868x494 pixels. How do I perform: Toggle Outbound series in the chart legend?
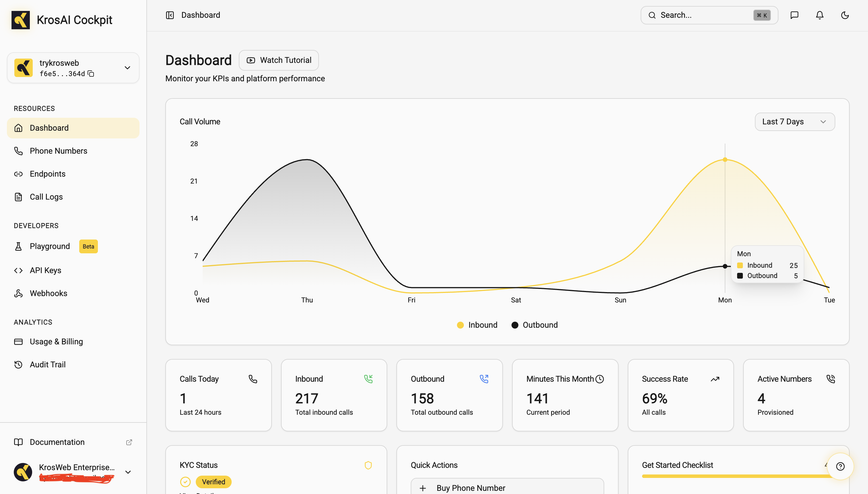pyautogui.click(x=534, y=325)
